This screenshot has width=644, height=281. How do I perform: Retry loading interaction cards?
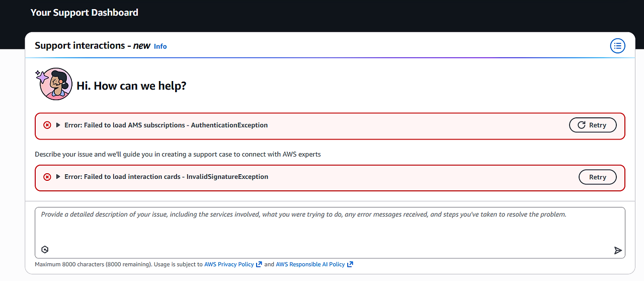(x=597, y=177)
